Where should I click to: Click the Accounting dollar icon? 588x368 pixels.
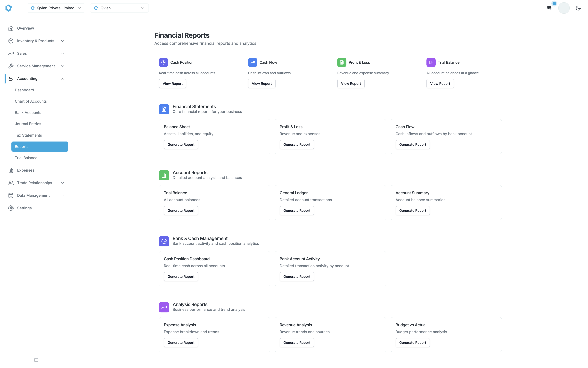[x=11, y=78]
